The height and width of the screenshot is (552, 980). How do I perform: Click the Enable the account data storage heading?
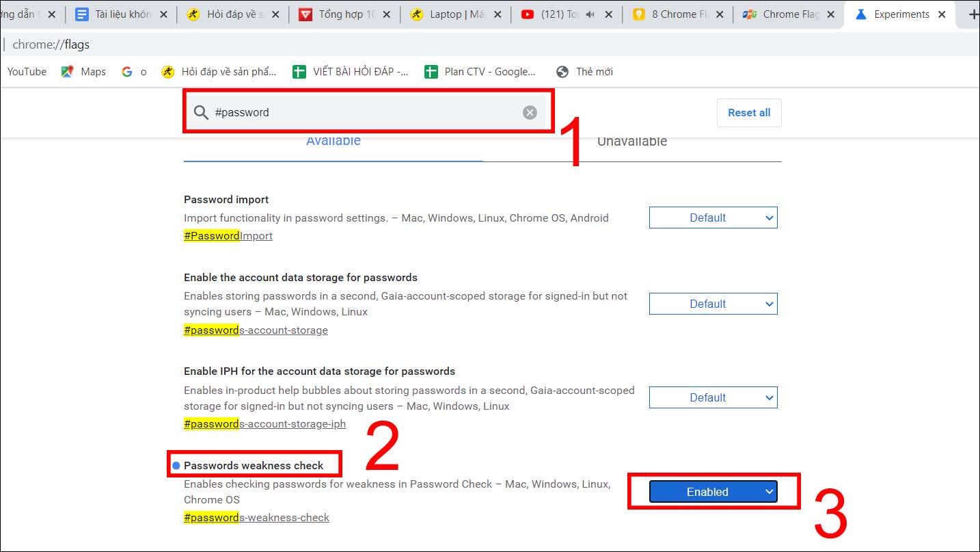click(x=301, y=278)
